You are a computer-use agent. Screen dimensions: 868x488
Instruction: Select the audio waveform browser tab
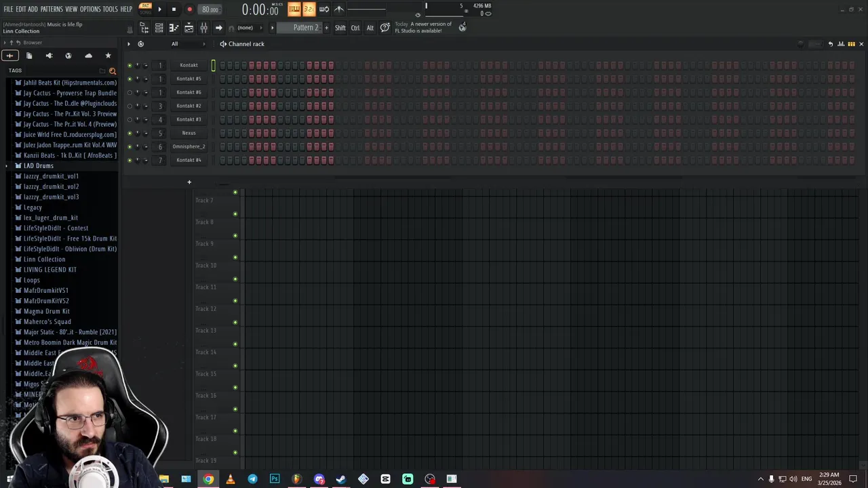pos(9,56)
